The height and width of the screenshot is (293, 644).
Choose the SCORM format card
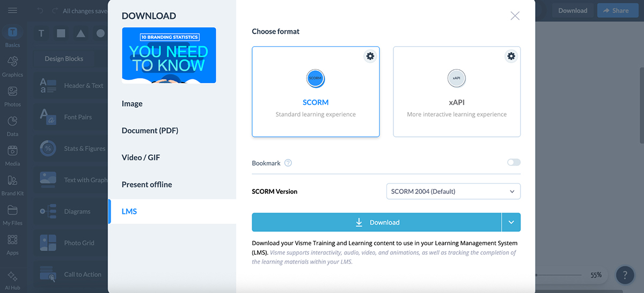coord(316,92)
